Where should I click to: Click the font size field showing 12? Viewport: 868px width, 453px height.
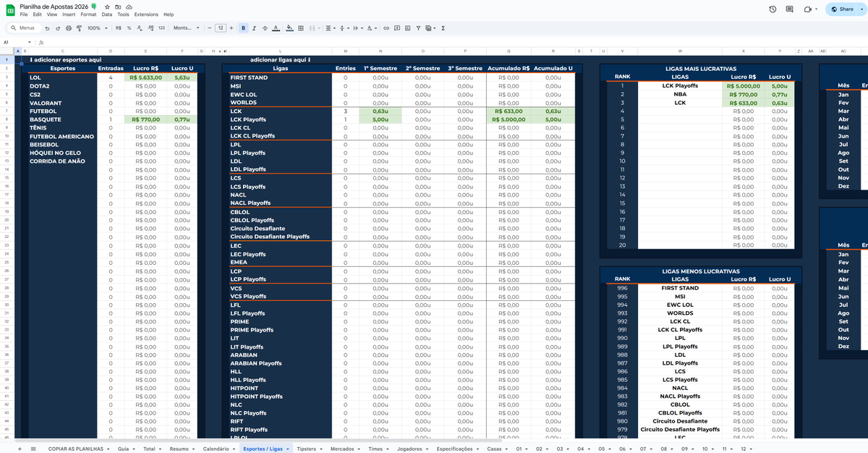[221, 28]
